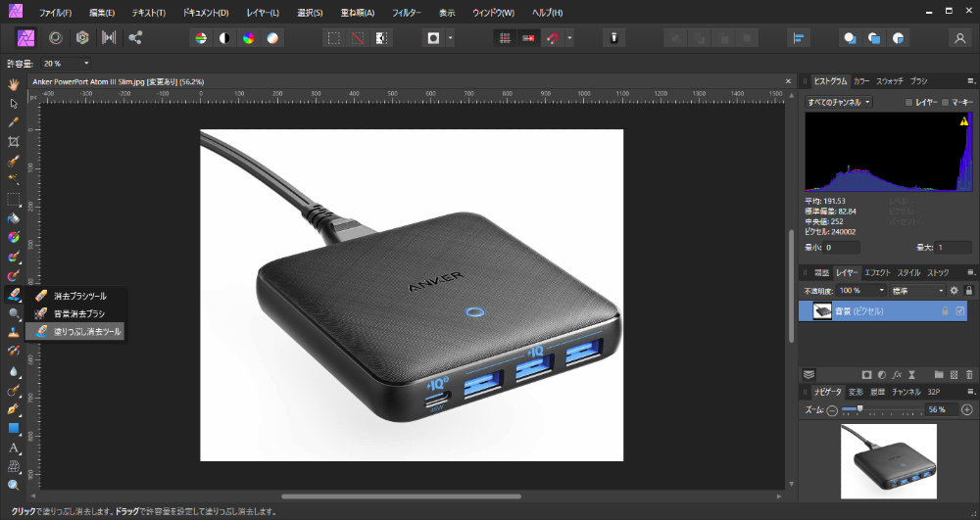Select the Selection Brush tool
The width and height of the screenshot is (980, 520).
click(x=13, y=161)
